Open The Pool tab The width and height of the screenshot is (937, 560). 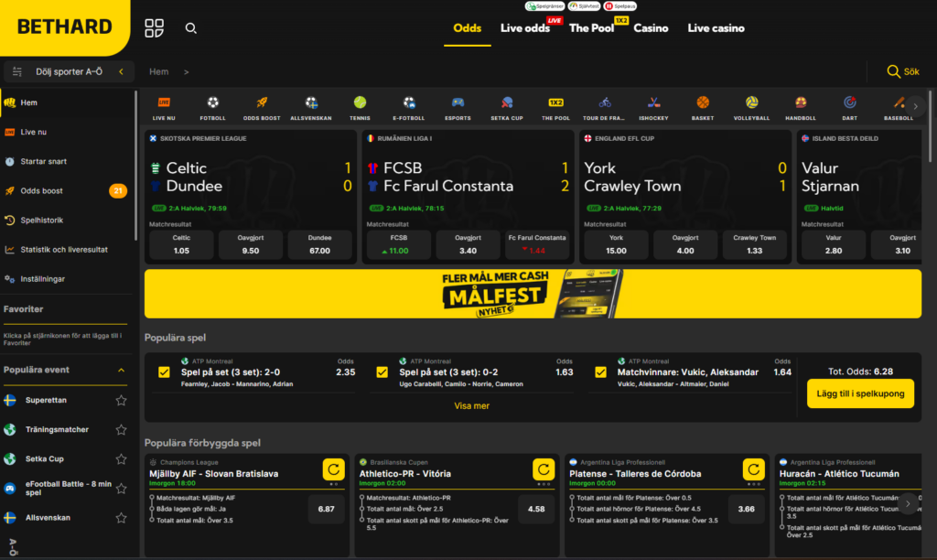[592, 28]
